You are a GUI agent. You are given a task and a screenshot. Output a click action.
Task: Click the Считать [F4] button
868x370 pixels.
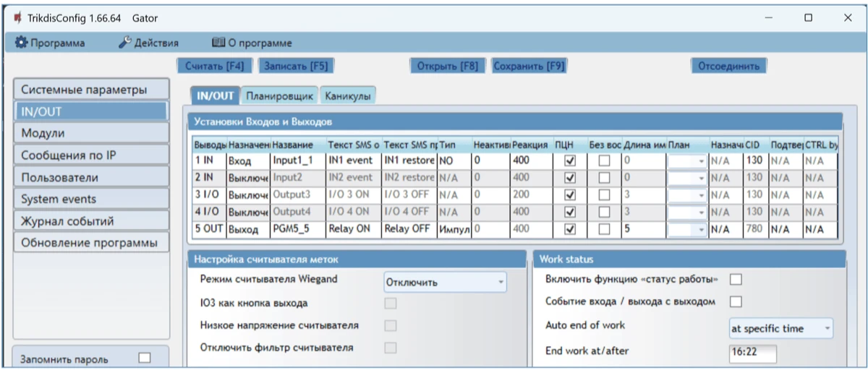click(214, 66)
